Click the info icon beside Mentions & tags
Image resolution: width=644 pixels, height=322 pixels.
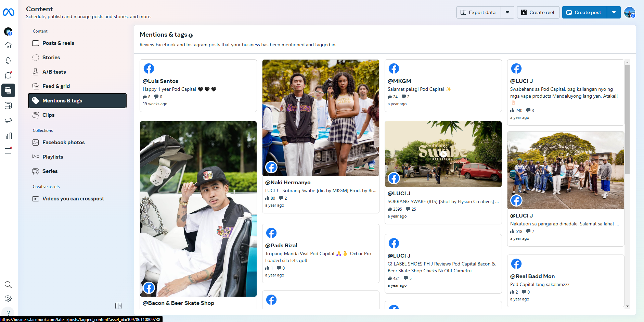(x=191, y=35)
